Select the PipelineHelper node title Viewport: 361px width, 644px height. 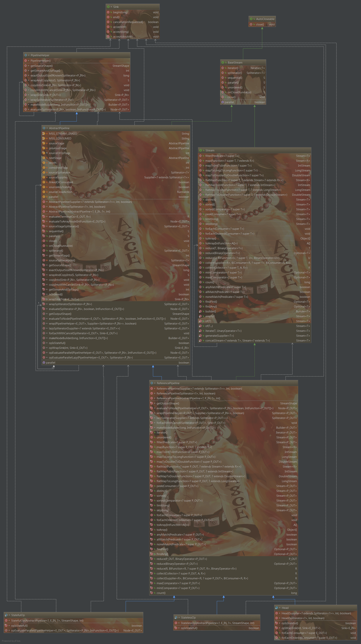point(40,55)
